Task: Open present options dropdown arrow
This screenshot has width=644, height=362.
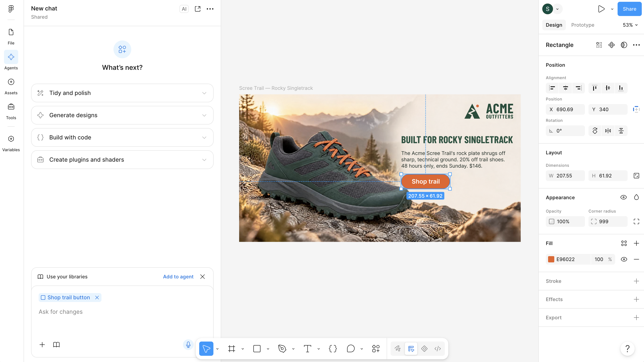Action: coord(612,9)
